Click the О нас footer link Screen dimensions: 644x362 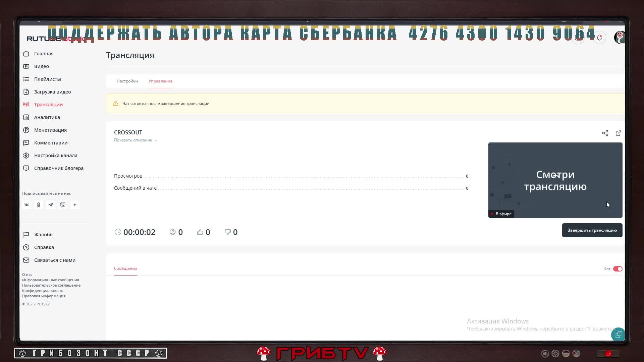[x=27, y=275]
